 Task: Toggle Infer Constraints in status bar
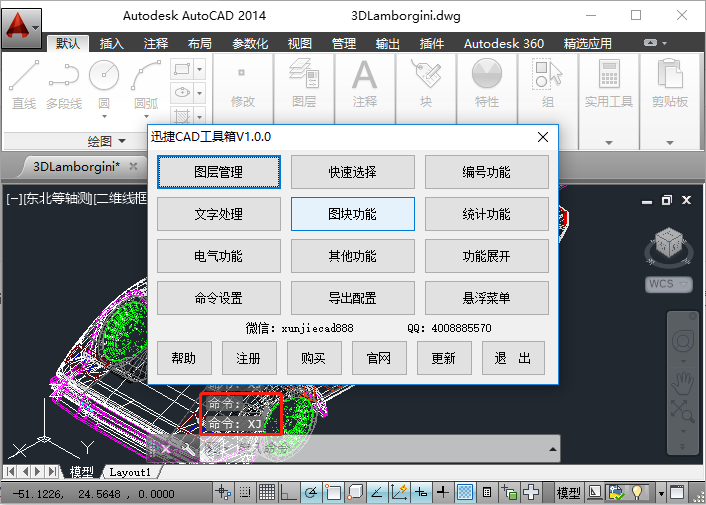(x=223, y=493)
